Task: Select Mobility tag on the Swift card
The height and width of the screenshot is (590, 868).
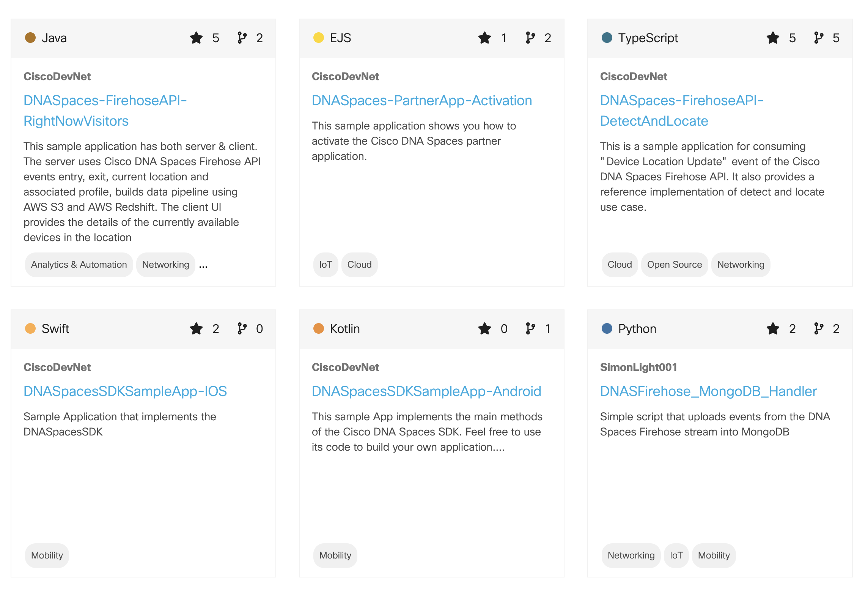Action: point(47,555)
